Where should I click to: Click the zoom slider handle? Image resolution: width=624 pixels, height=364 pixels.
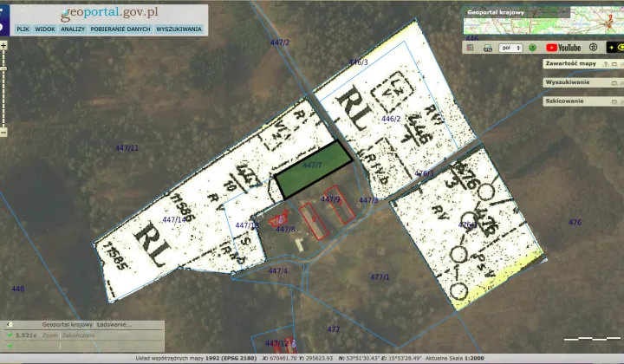(3, 68)
